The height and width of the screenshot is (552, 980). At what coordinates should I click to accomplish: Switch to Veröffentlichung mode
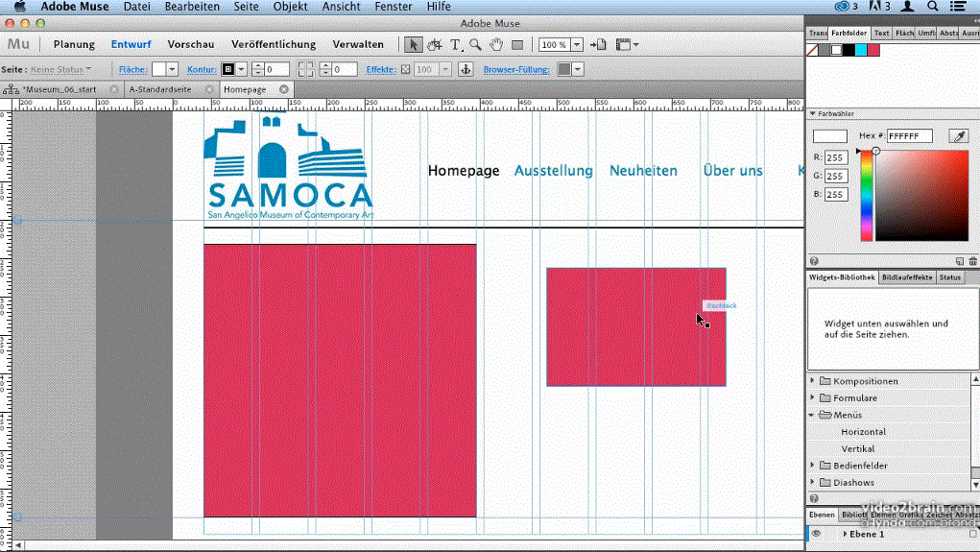coord(274,44)
